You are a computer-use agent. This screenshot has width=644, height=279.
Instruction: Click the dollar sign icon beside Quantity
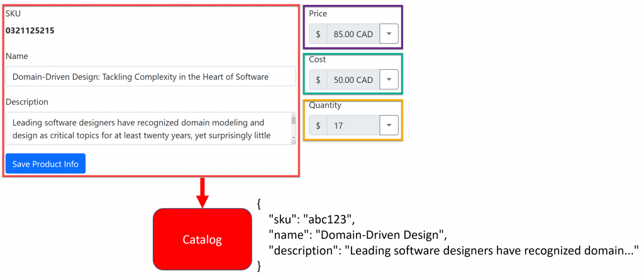[x=318, y=126]
